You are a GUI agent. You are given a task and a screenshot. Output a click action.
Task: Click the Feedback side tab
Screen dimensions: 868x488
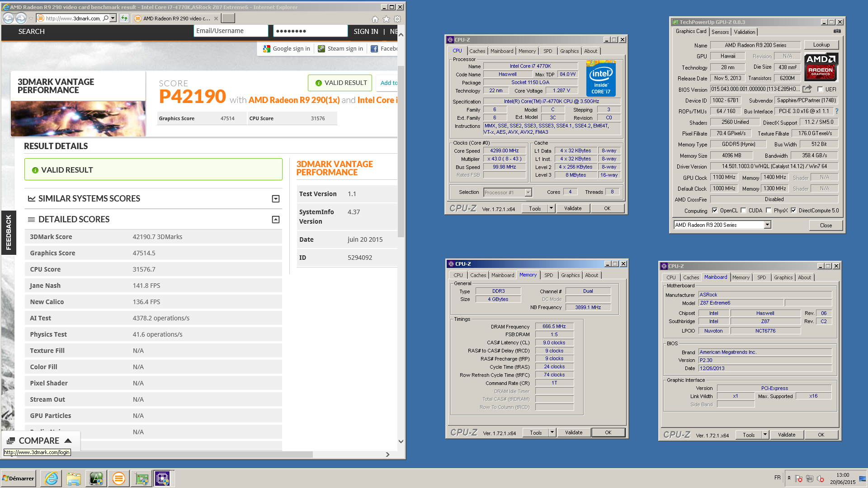8,232
